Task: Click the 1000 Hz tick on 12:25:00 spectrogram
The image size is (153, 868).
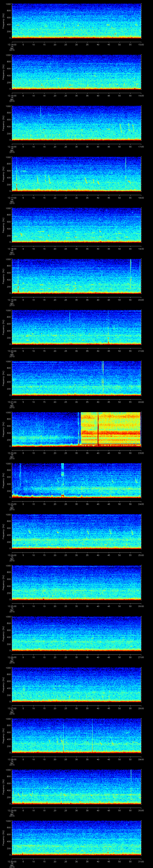Action: click(x=9, y=565)
